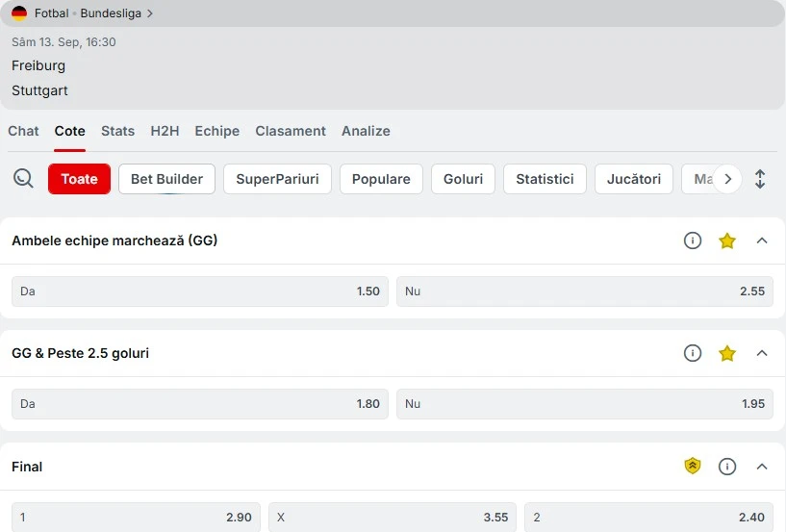Switch to the Stats tab

click(x=117, y=131)
